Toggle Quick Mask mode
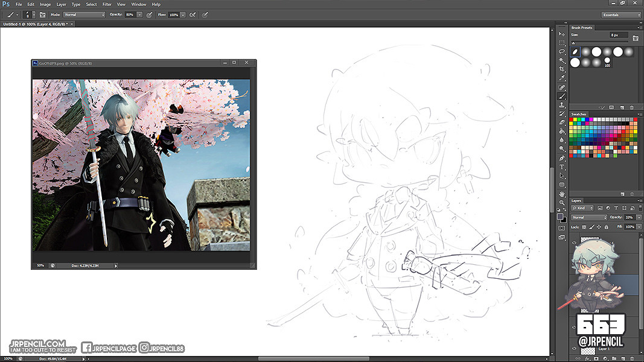This screenshot has width=644, height=362. pyautogui.click(x=562, y=228)
